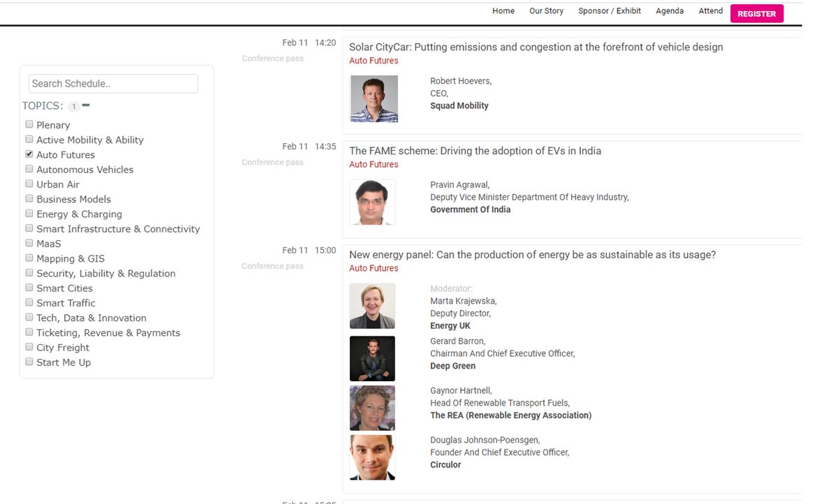The image size is (838, 504).
Task: Click Auto Futures tag under Solar CityCar
Action: click(374, 61)
